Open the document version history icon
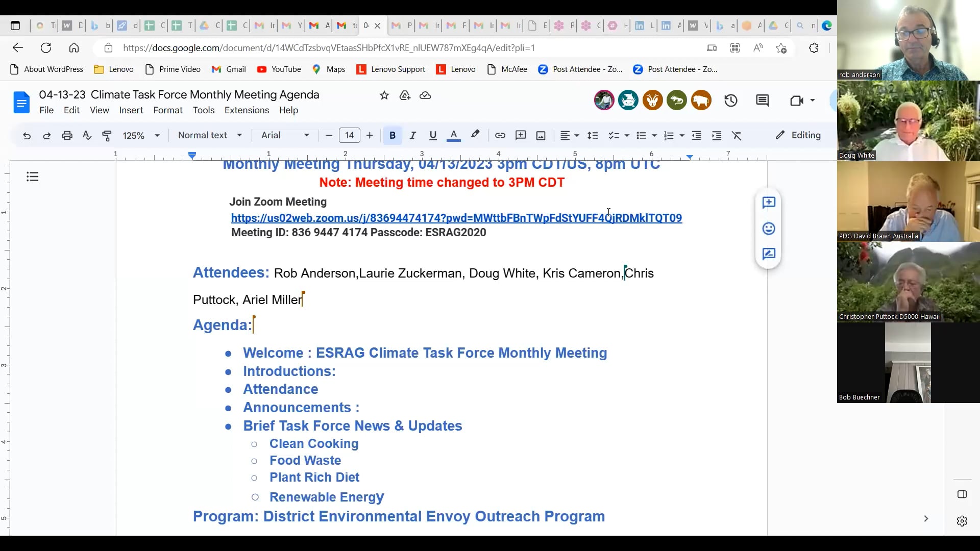980x551 pixels. (730, 100)
